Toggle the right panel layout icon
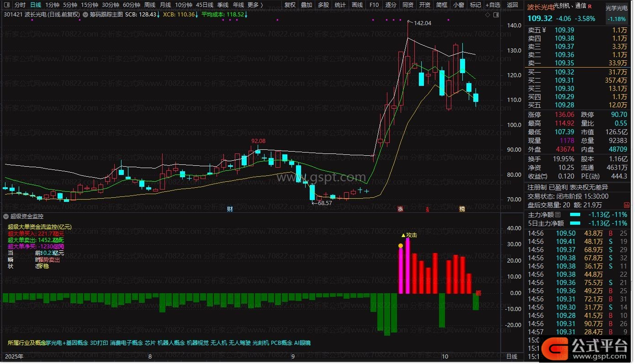This screenshot has height=364, width=635. 497,15
